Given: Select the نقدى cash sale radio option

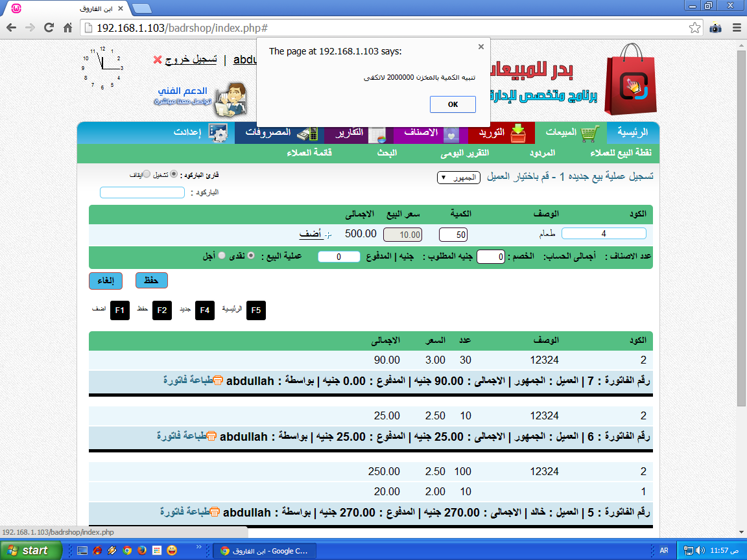Looking at the screenshot, I should pos(251,256).
